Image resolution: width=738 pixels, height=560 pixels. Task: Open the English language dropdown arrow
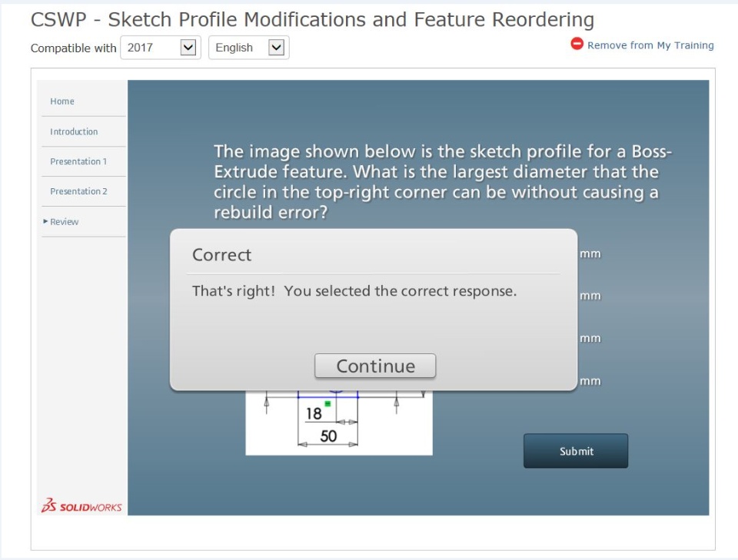[276, 48]
